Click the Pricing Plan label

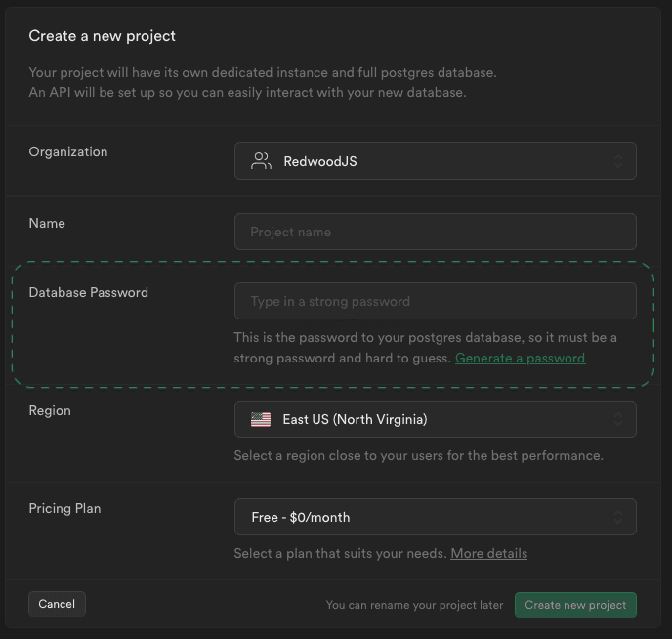(64, 508)
